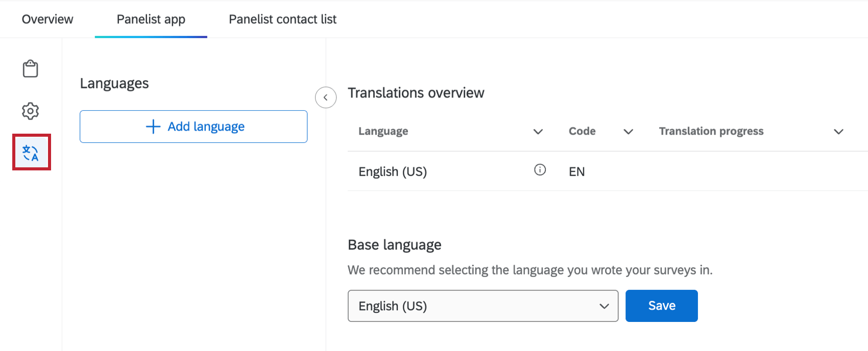Click the plus icon in Add language

[x=153, y=127]
